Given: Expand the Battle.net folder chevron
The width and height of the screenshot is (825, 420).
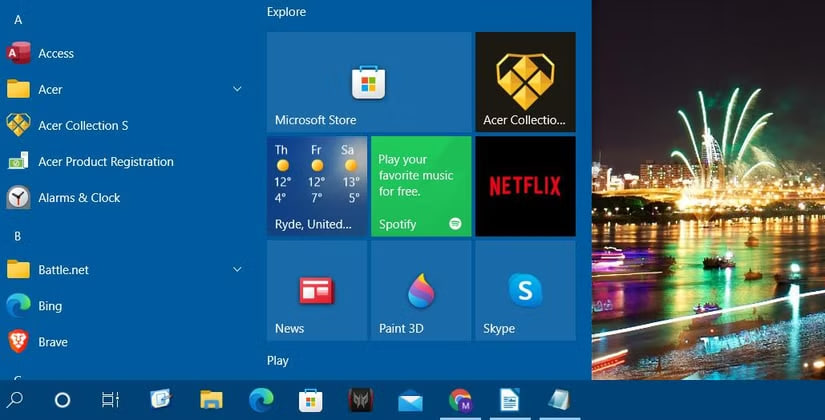Looking at the screenshot, I should coord(237,269).
